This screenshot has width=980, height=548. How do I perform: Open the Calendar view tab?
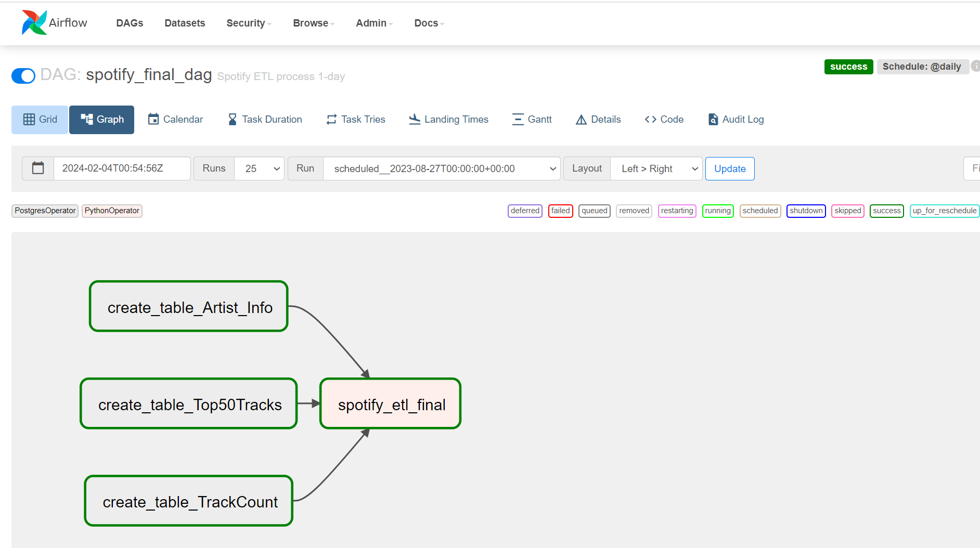point(175,120)
